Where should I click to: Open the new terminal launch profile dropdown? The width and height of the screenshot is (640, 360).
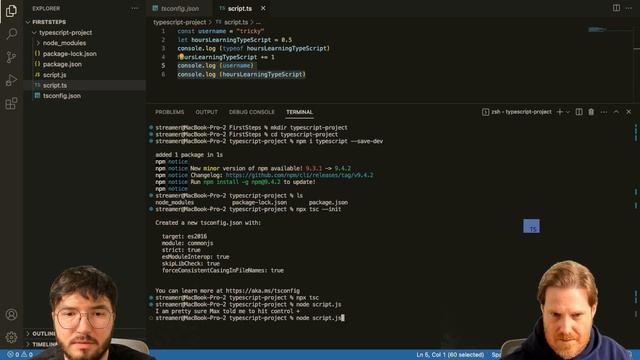pos(568,112)
